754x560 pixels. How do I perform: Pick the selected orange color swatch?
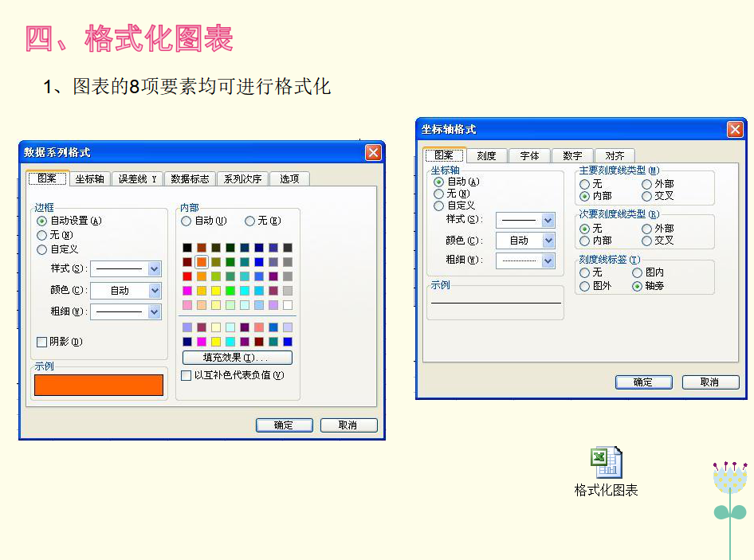coord(202,262)
